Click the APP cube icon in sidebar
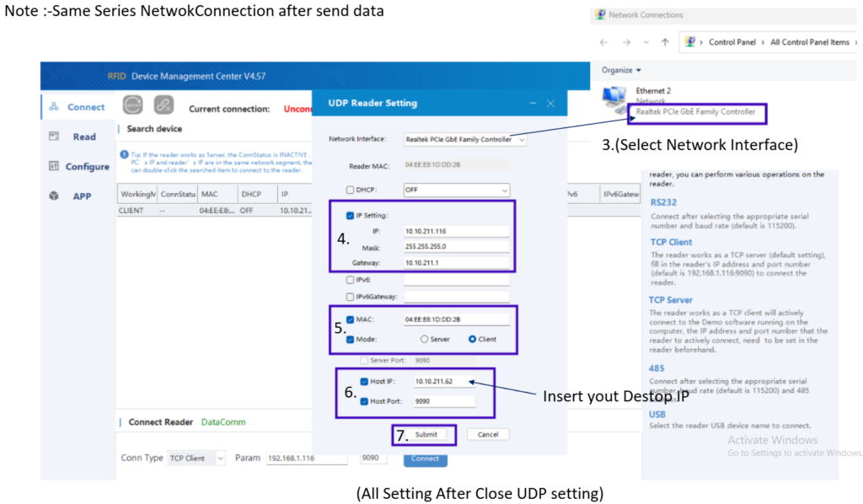Screen dimensions: 863x504 click(54, 196)
